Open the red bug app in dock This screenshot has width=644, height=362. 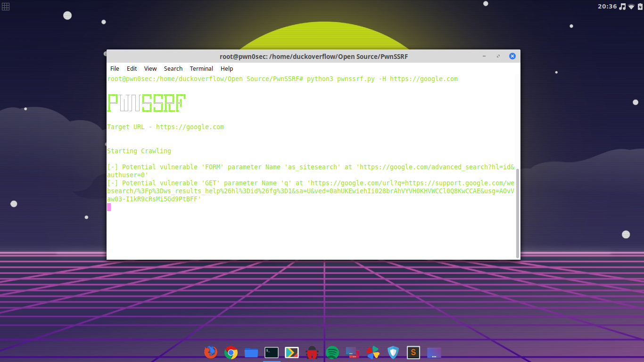[x=312, y=352]
